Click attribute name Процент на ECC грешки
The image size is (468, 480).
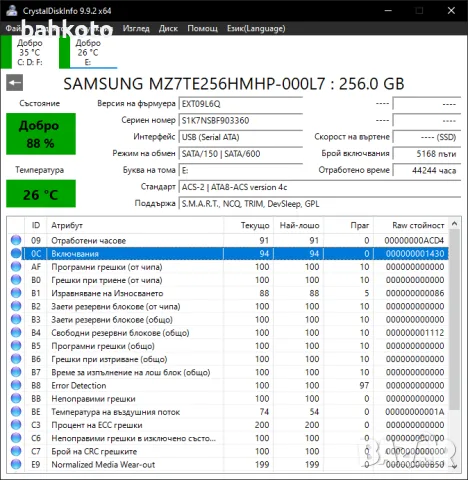pos(97,425)
